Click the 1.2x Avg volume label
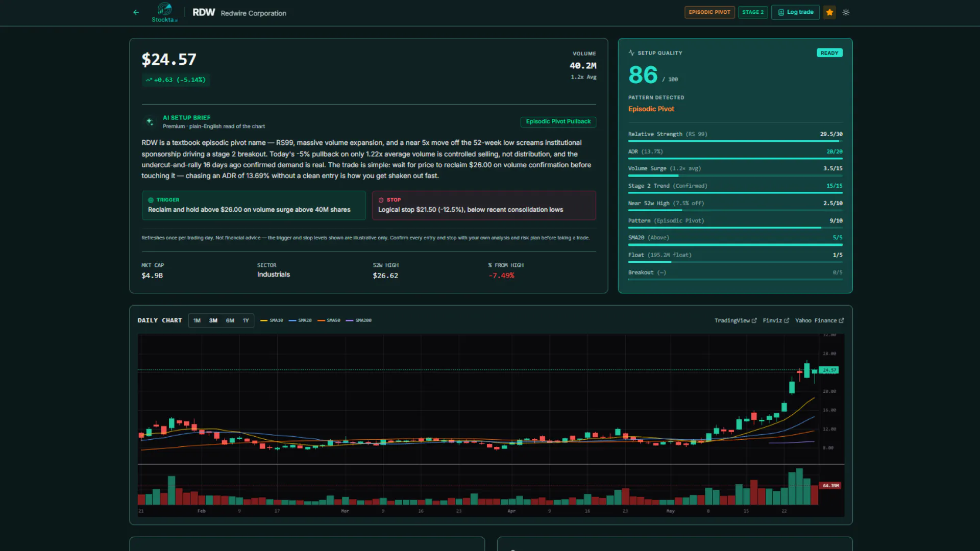The width and height of the screenshot is (980, 551). click(583, 77)
